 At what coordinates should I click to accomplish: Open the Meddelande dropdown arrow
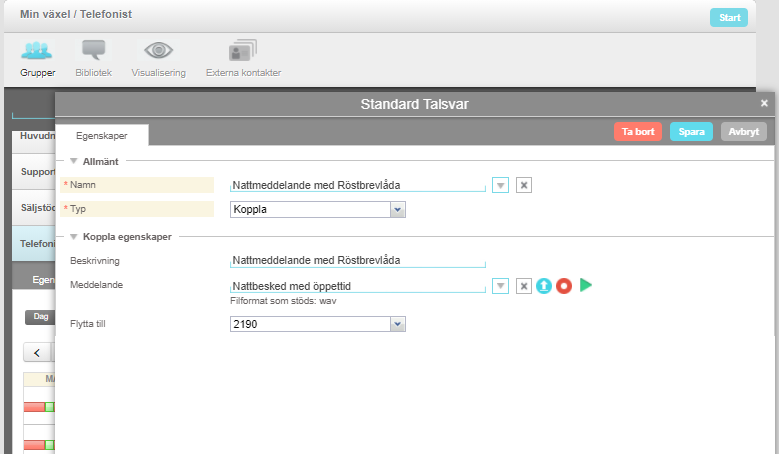click(500, 286)
